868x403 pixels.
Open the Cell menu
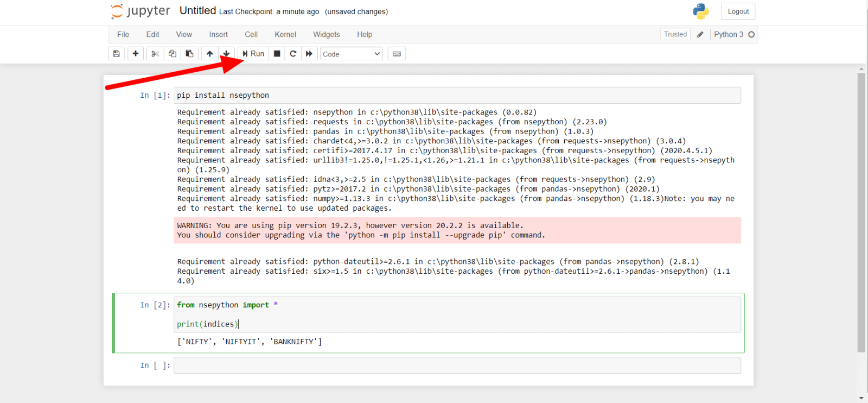[x=251, y=34]
